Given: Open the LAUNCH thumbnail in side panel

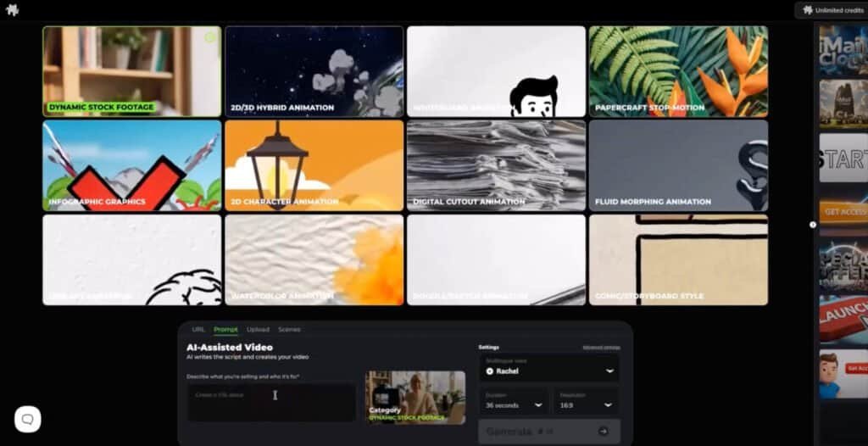Looking at the screenshot, I should pyautogui.click(x=843, y=320).
